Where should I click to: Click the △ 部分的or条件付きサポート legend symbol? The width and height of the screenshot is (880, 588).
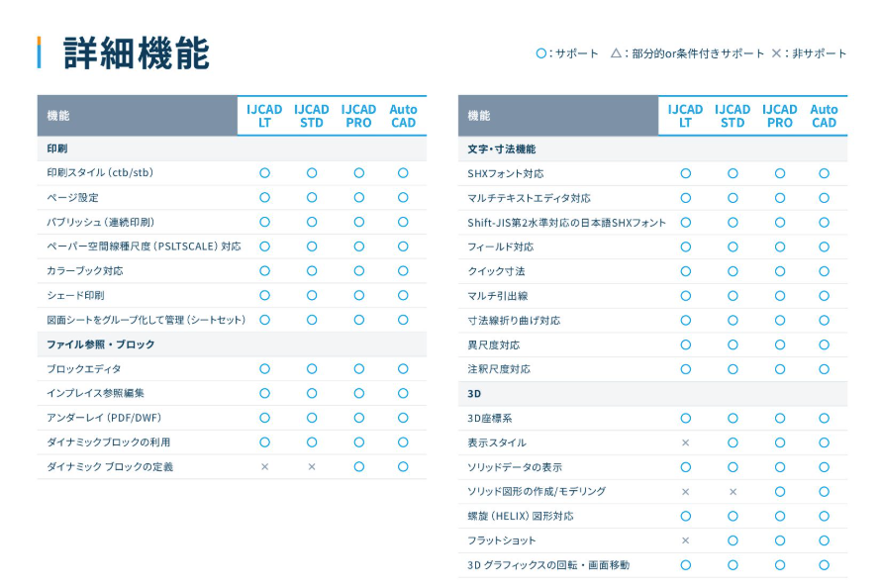coord(616,53)
